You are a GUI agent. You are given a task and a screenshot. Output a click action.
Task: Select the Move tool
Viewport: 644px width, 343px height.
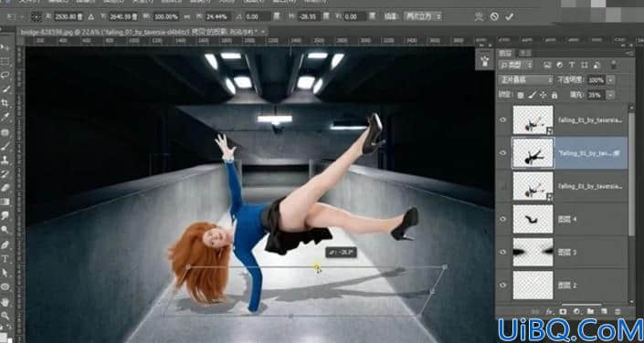coord(5,47)
